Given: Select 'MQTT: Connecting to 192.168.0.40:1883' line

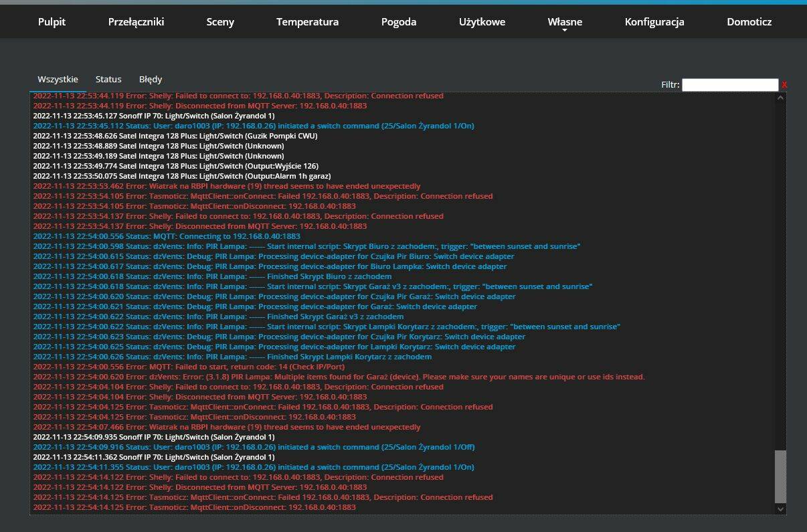Looking at the screenshot, I should click(x=167, y=236).
